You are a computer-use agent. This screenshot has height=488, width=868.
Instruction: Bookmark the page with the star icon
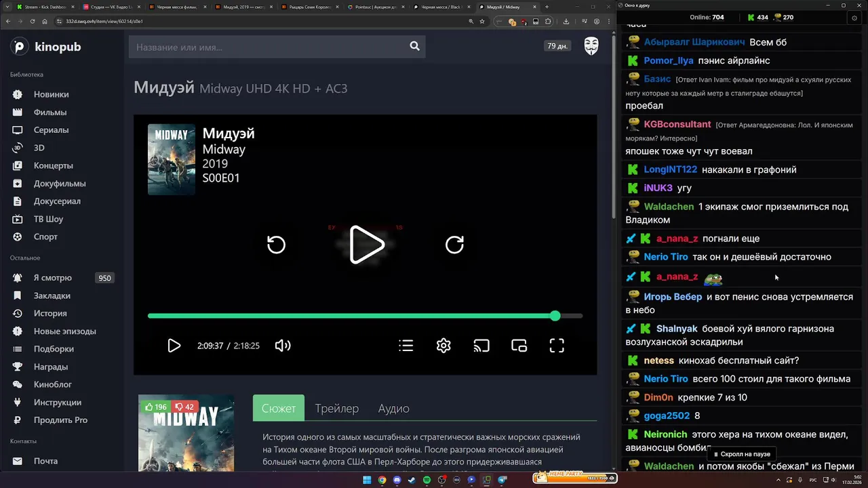coord(482,21)
